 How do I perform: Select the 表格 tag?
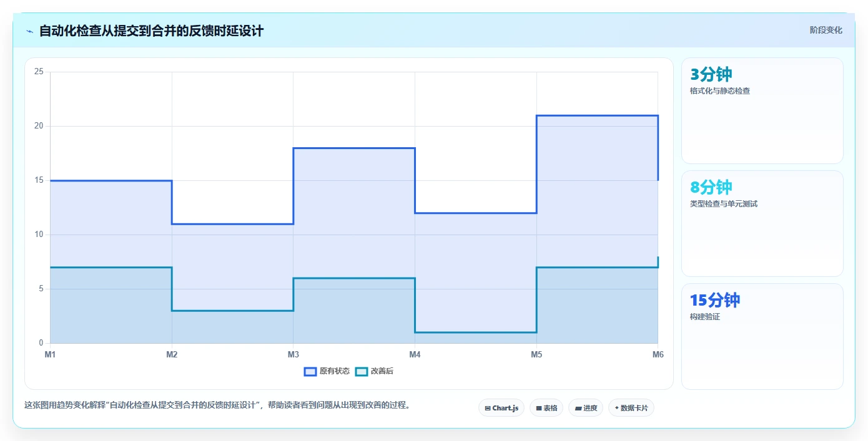click(546, 408)
